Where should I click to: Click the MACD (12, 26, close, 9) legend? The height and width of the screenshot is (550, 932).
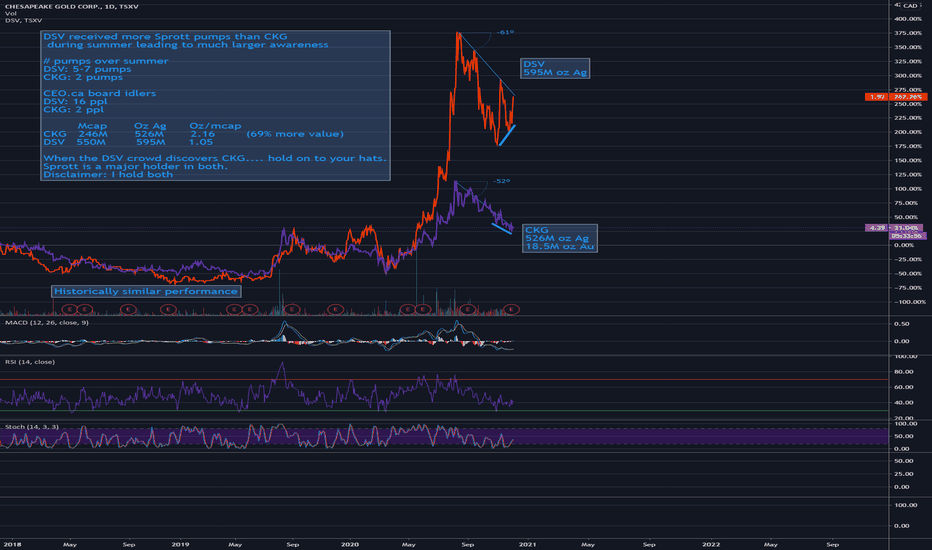(46, 322)
